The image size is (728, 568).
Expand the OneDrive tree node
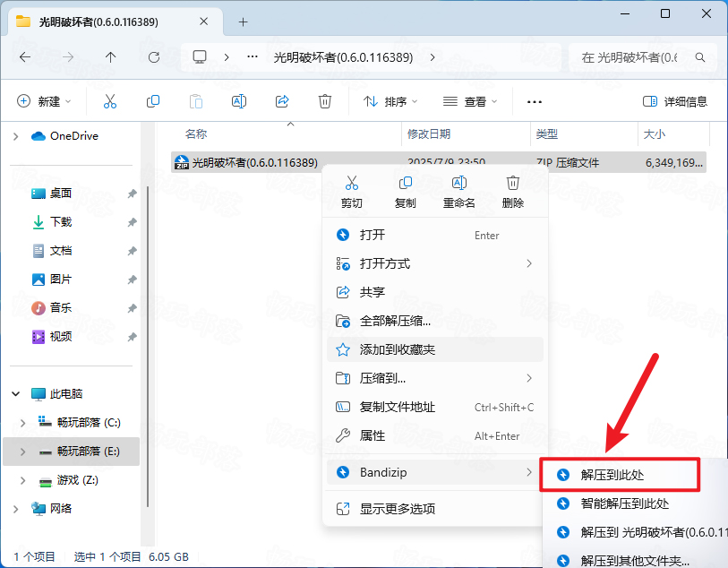coord(16,136)
